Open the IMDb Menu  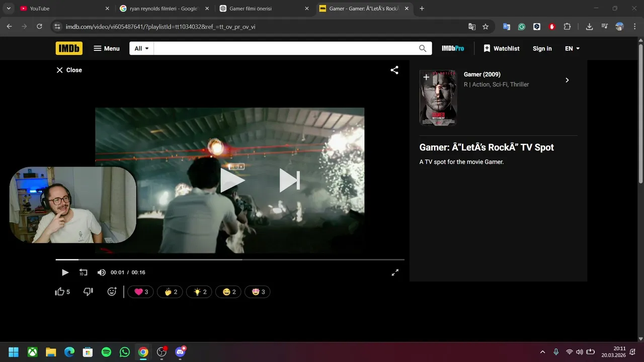tap(107, 48)
